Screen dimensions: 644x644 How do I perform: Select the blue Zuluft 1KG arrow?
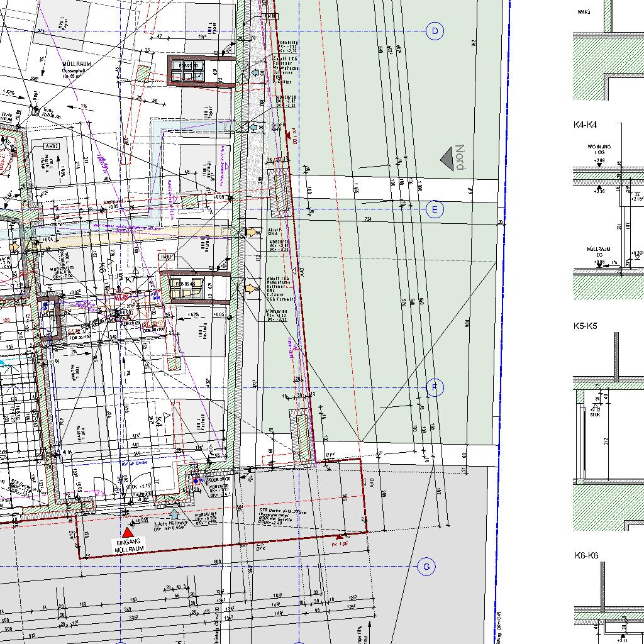click(x=255, y=73)
